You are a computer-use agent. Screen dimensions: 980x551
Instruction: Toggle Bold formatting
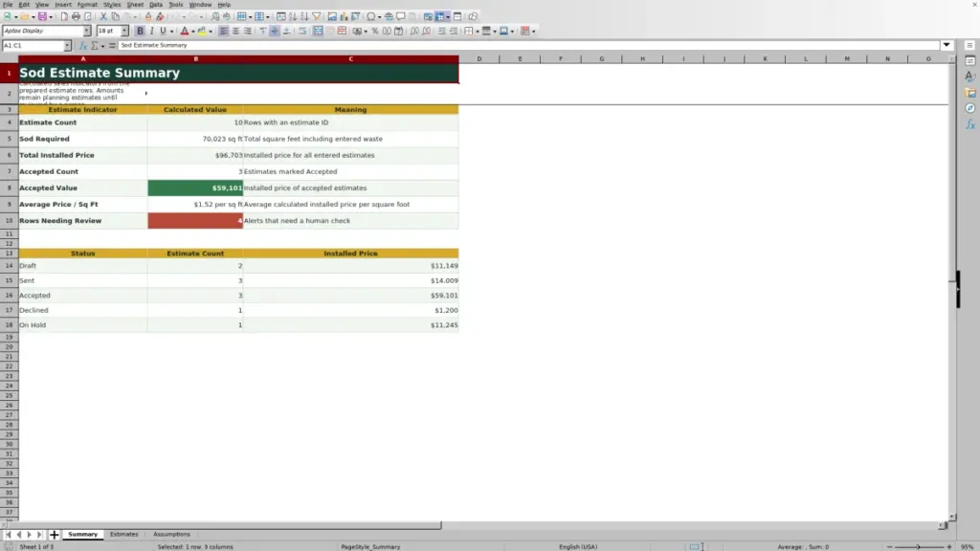(140, 31)
